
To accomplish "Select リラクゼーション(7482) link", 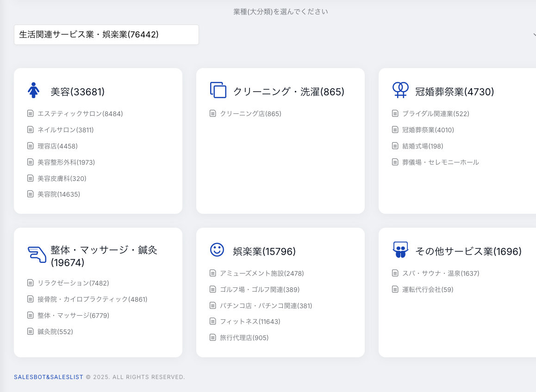I will pos(73,283).
